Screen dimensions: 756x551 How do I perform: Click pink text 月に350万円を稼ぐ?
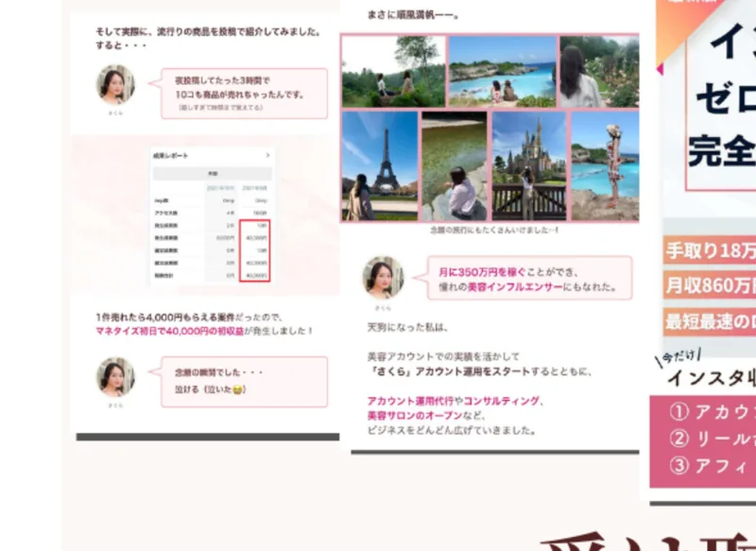482,272
